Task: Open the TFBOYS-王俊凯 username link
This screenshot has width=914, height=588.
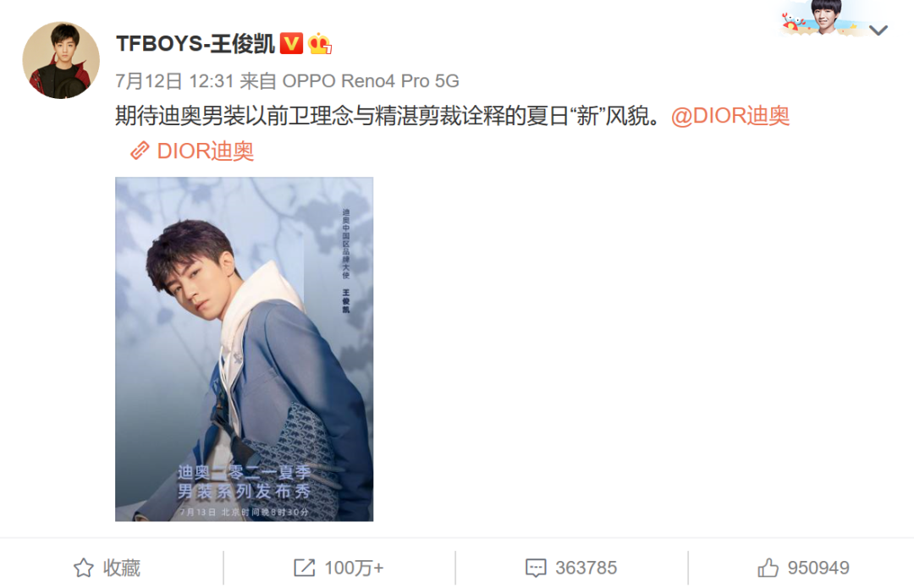Action: point(195,44)
